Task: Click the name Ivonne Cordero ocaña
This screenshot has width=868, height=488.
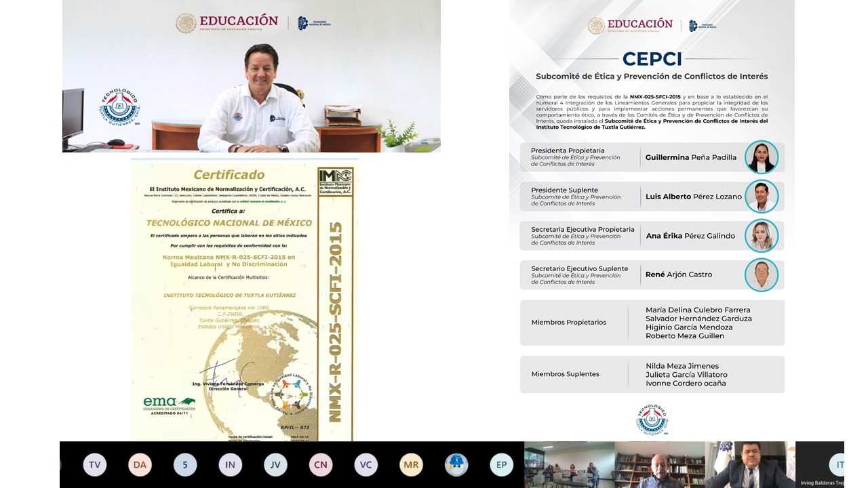Action: click(x=686, y=384)
